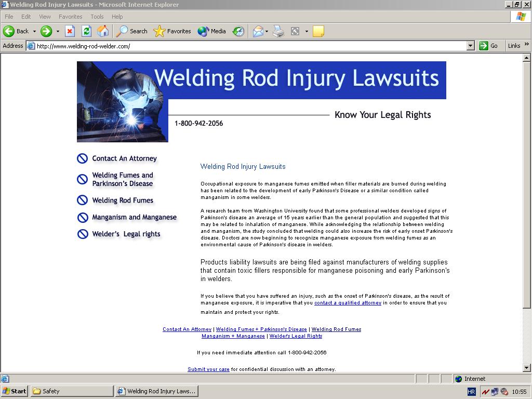Click the crossed-out tray icon beside the clock
The image size is (532, 399).
[504, 392]
